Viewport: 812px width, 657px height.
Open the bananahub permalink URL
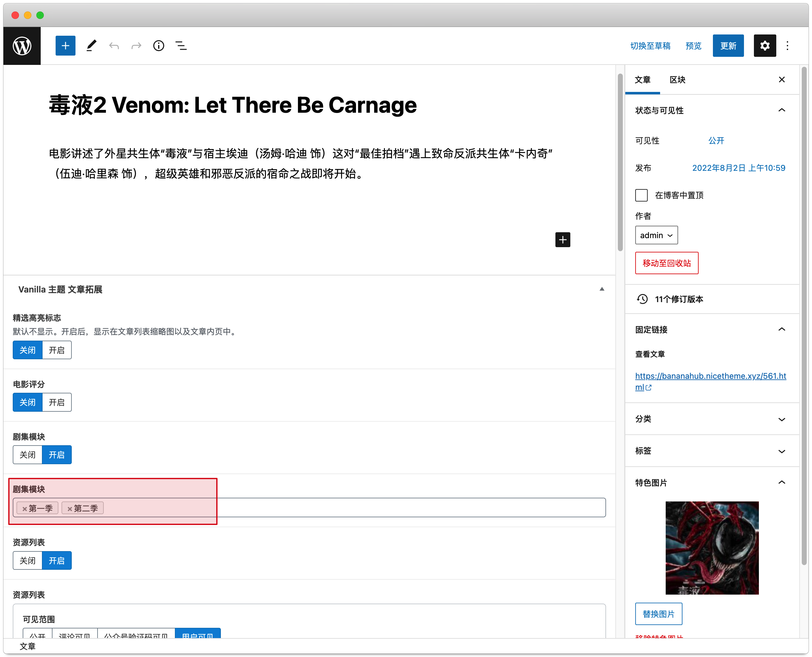click(x=710, y=382)
